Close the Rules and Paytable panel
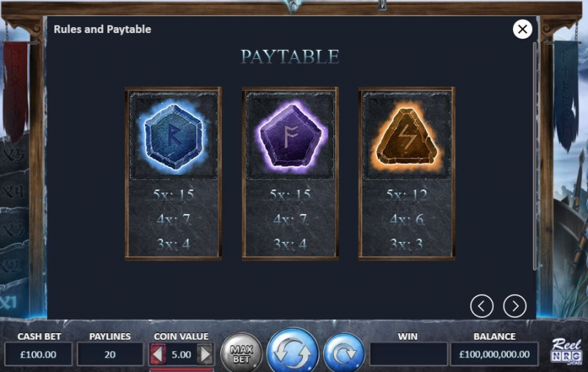588x372 pixels. tap(522, 29)
